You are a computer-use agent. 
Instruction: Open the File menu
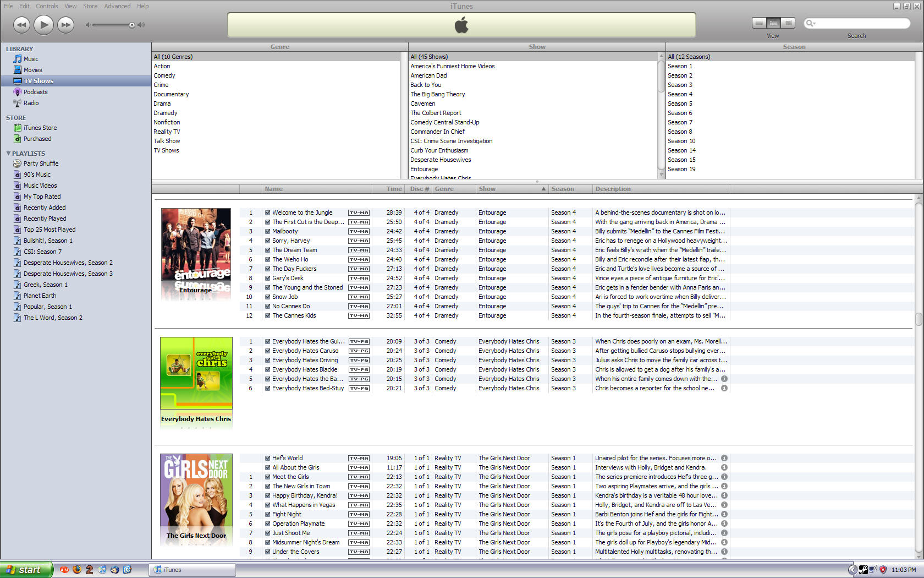[x=8, y=6]
